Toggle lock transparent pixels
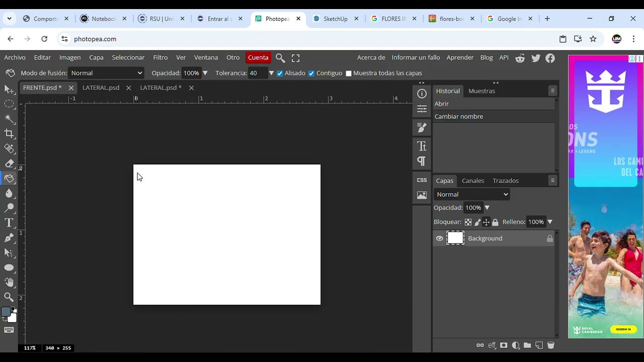This screenshot has width=644, height=362. (x=468, y=222)
